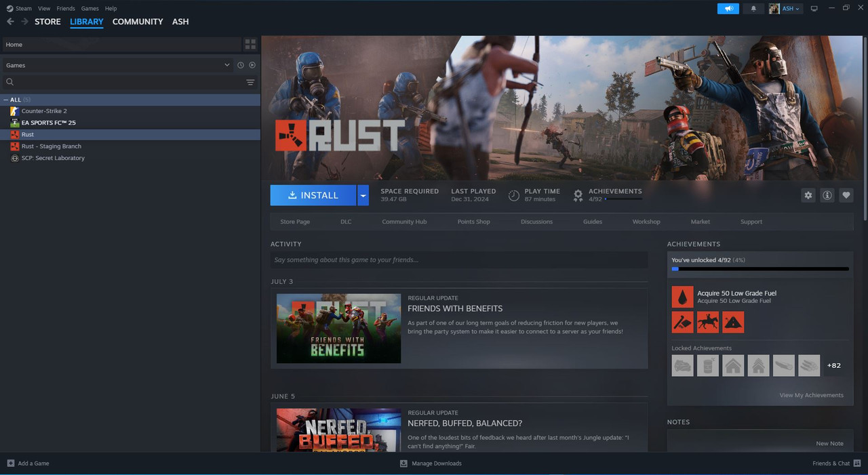
Task: Click the recent activity clock icon
Action: pyautogui.click(x=241, y=65)
